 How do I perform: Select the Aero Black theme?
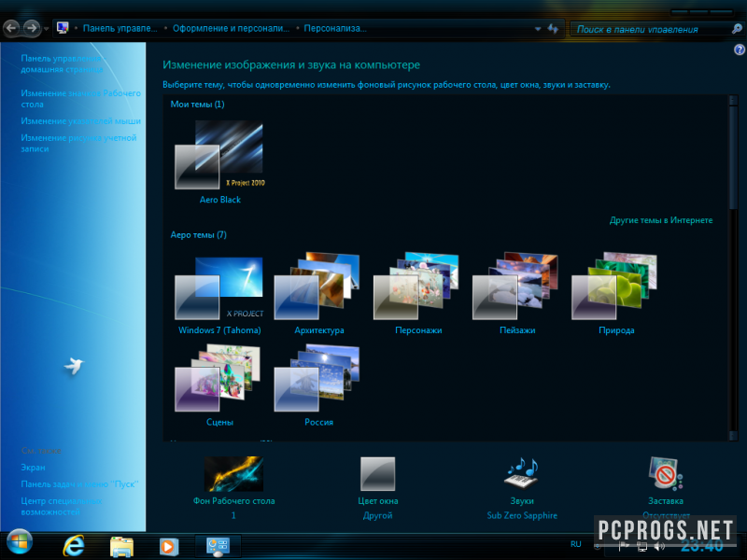click(219, 161)
